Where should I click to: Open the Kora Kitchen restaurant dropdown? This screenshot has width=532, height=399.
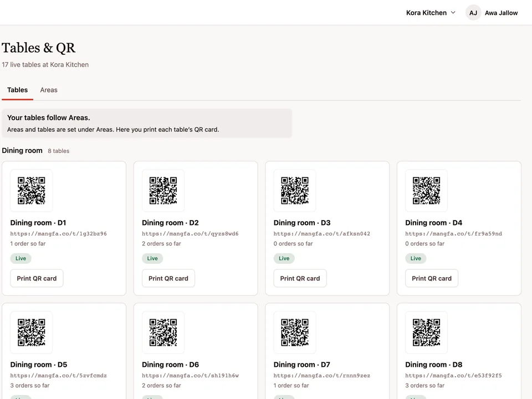(x=430, y=13)
